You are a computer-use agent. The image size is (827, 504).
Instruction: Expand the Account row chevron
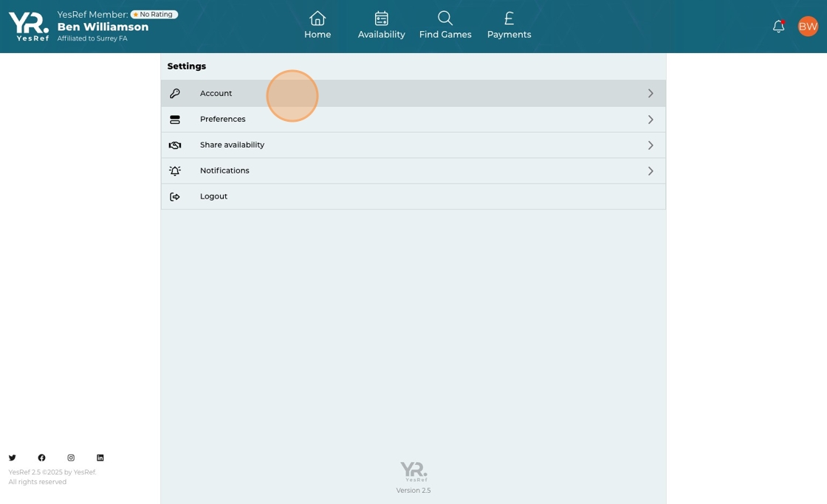click(x=651, y=93)
